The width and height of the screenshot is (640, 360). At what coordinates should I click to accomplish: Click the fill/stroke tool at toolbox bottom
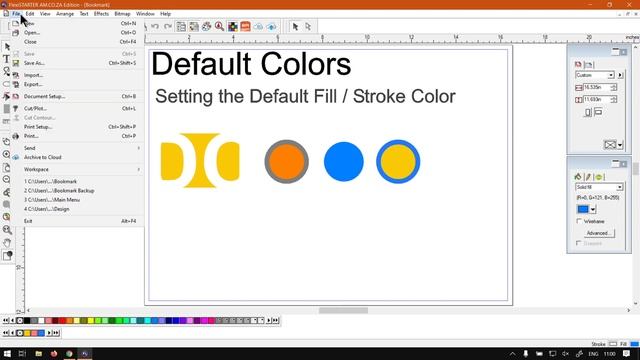(7, 256)
